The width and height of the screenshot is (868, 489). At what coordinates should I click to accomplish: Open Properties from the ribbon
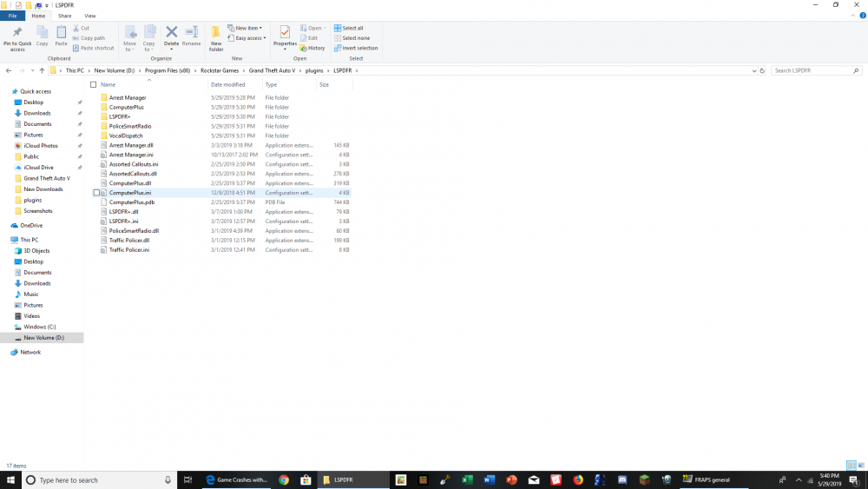pos(285,36)
